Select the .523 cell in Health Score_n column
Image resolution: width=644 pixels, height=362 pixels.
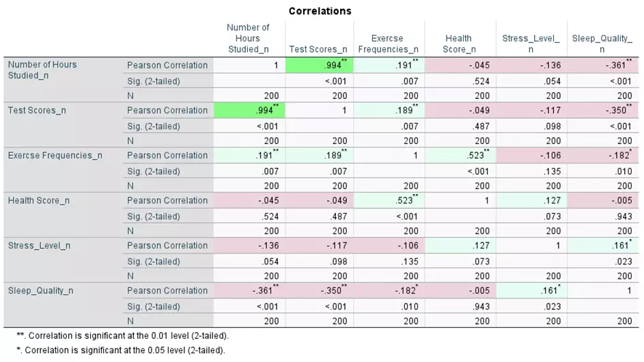pyautogui.click(x=458, y=156)
